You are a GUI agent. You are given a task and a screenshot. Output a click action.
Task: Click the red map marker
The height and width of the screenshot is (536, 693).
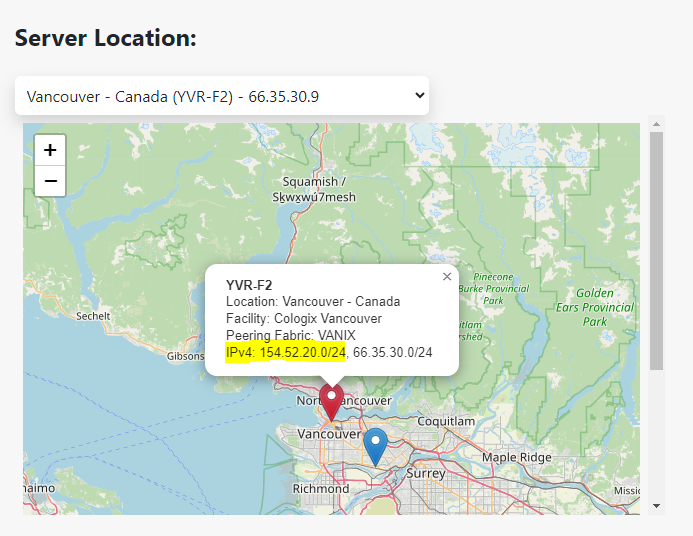coord(331,402)
